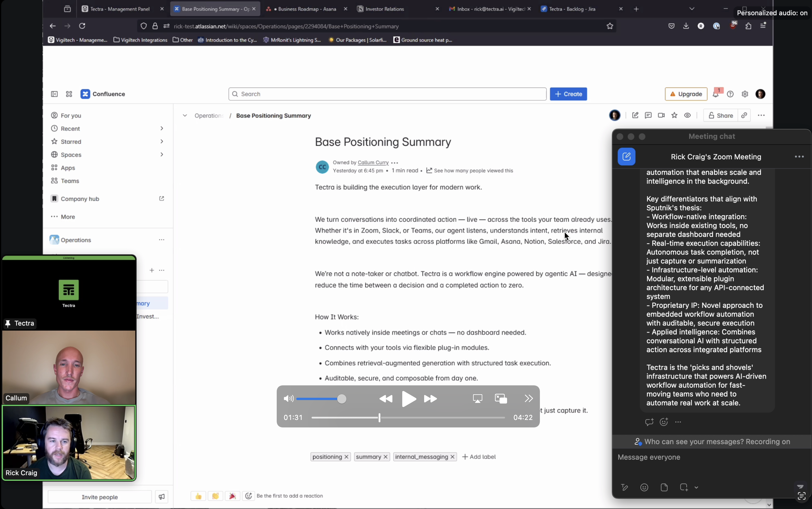
Task: Click the party popper reaction
Action: (232, 496)
